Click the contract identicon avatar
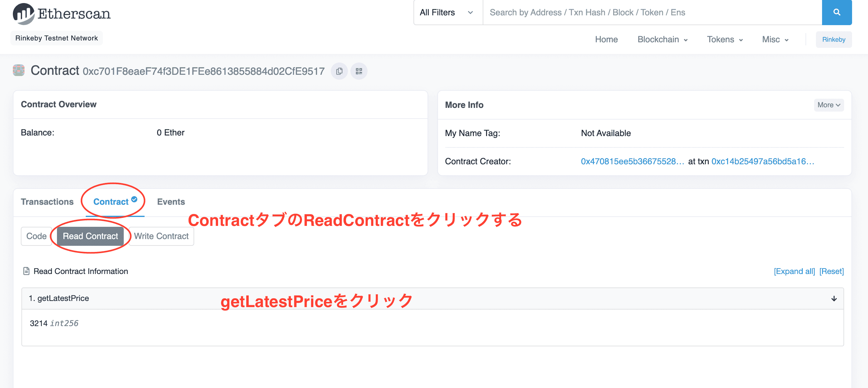The image size is (868, 388). click(x=19, y=70)
